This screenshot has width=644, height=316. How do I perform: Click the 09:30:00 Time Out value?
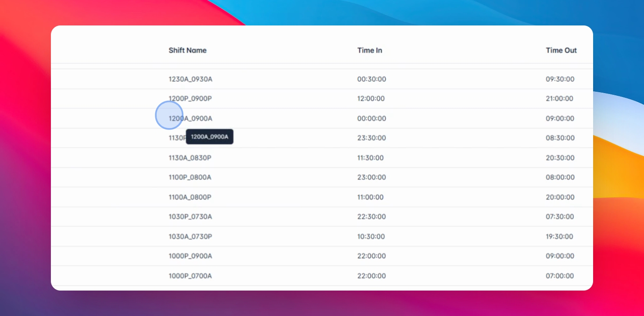560,79
